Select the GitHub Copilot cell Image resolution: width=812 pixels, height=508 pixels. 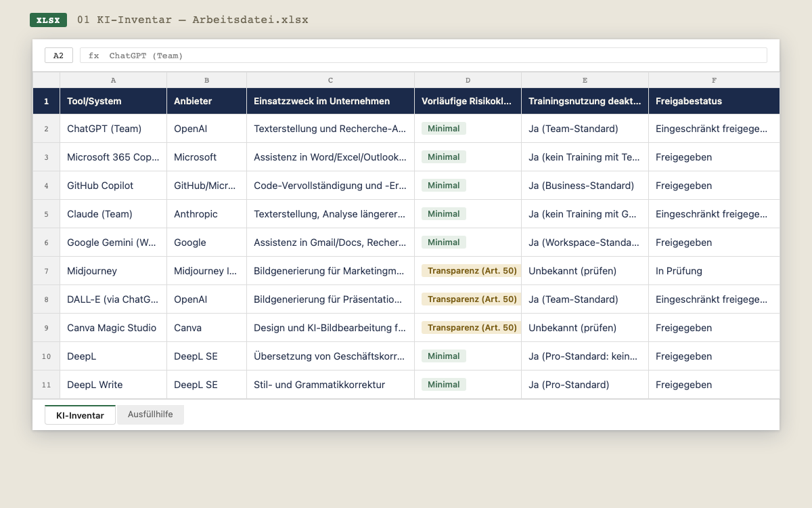click(113, 186)
